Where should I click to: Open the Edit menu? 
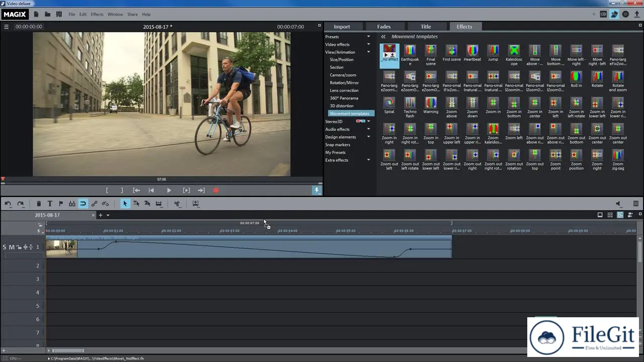pyautogui.click(x=83, y=14)
